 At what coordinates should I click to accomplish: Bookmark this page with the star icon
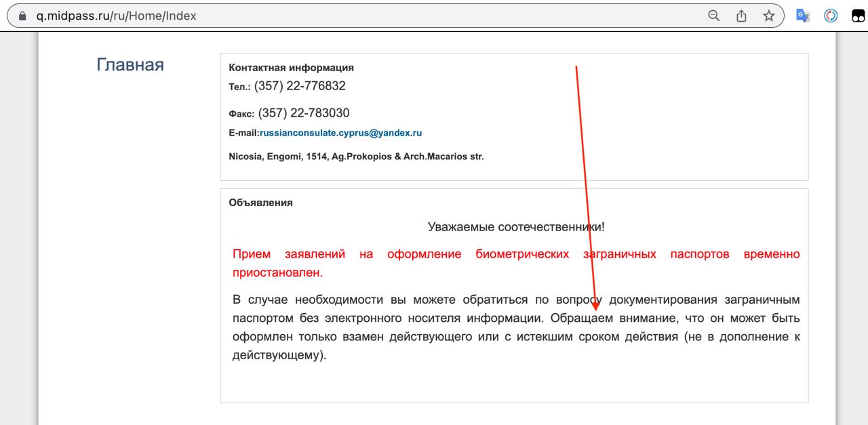tap(768, 16)
